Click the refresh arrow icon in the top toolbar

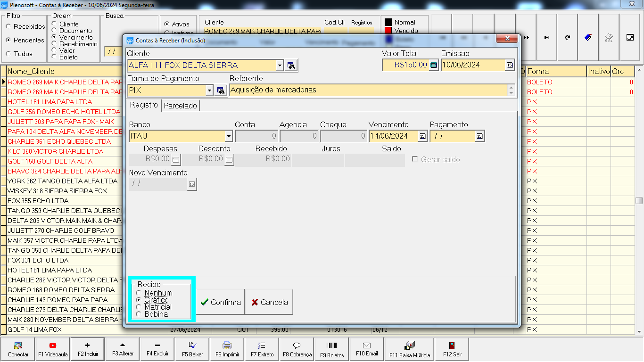pyautogui.click(x=568, y=38)
